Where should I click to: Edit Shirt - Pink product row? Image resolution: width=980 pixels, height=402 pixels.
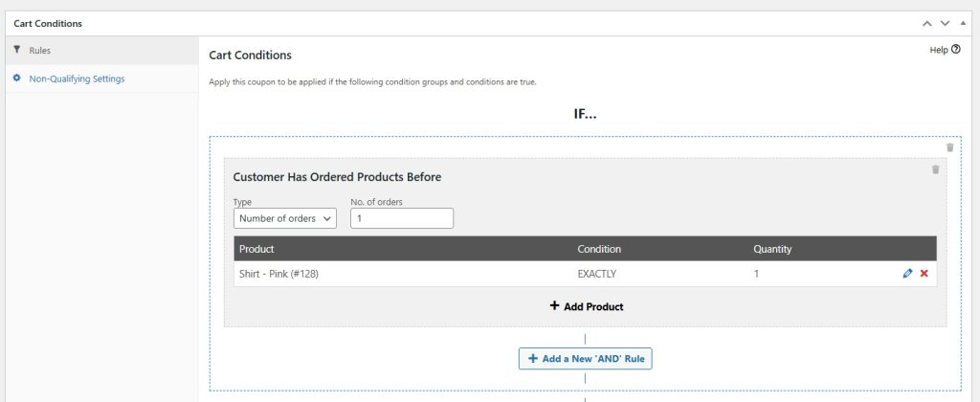(907, 273)
